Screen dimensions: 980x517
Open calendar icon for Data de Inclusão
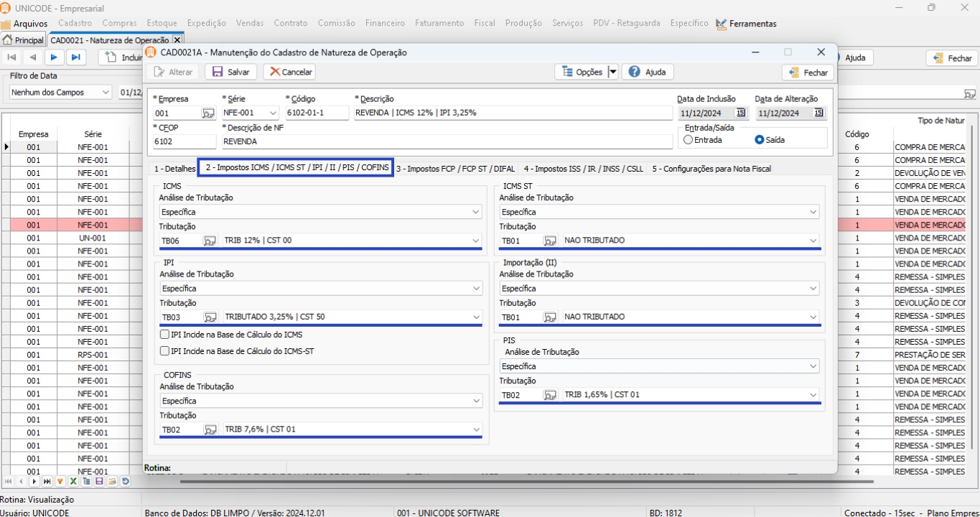pyautogui.click(x=741, y=113)
